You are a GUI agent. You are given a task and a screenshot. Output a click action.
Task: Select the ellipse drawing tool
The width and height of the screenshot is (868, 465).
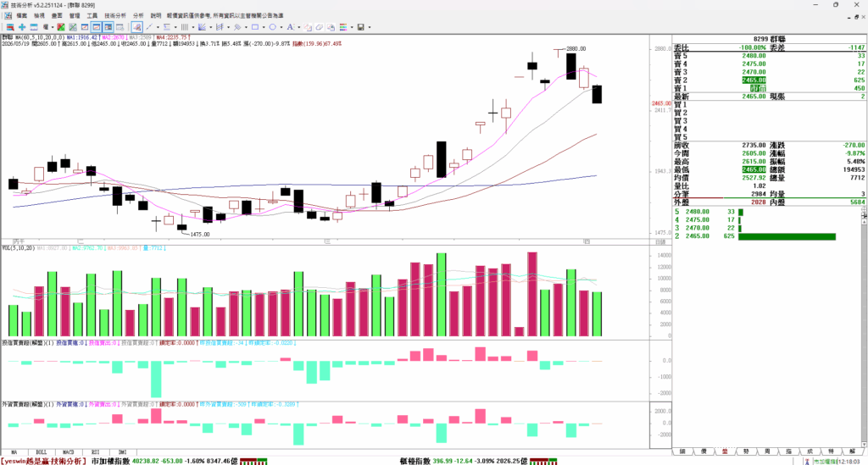tap(272, 26)
